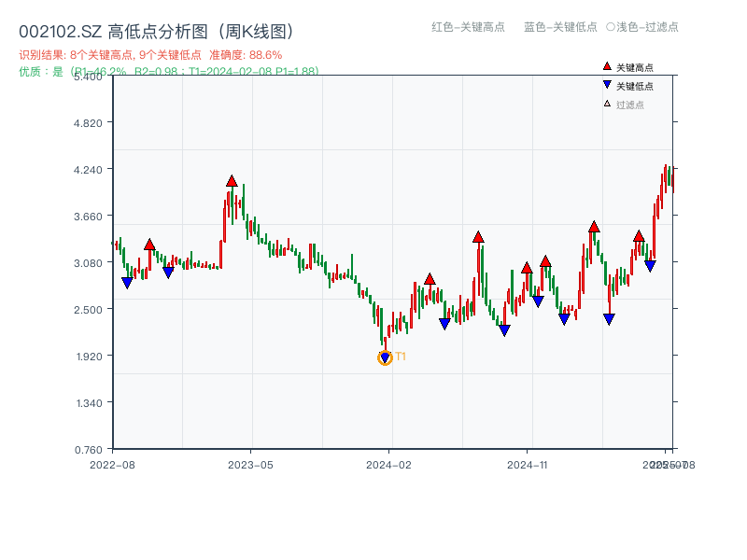
Task: Click x-axis date label 2024-11
Action: (x=528, y=465)
